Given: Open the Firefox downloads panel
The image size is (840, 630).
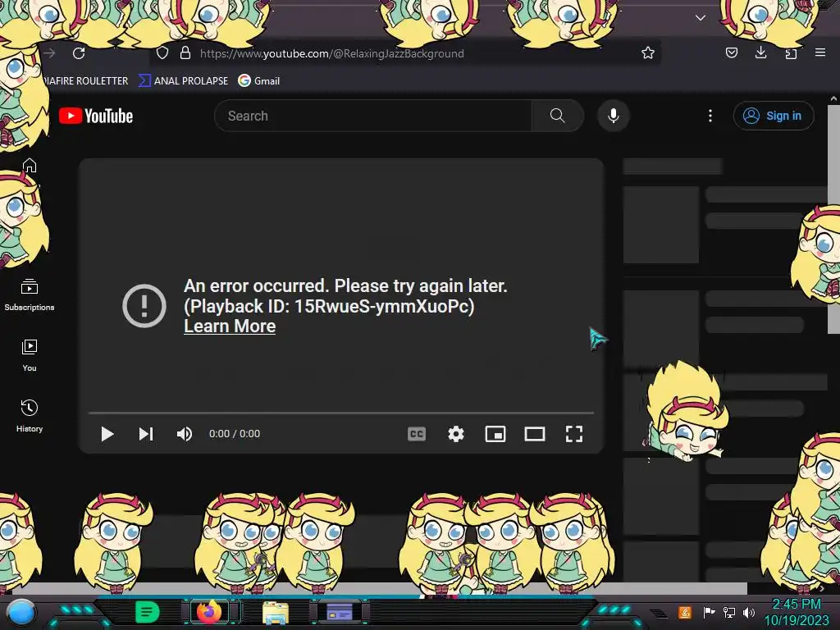Looking at the screenshot, I should click(x=760, y=52).
